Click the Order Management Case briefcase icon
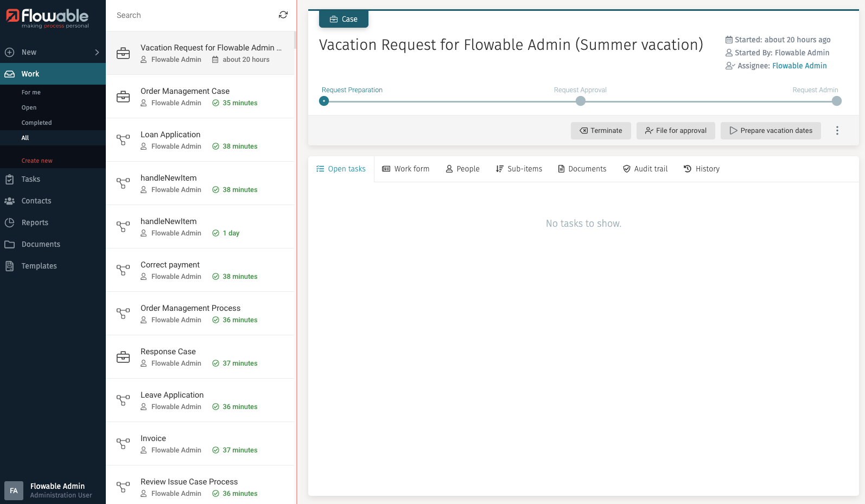The width and height of the screenshot is (865, 504). click(x=123, y=97)
